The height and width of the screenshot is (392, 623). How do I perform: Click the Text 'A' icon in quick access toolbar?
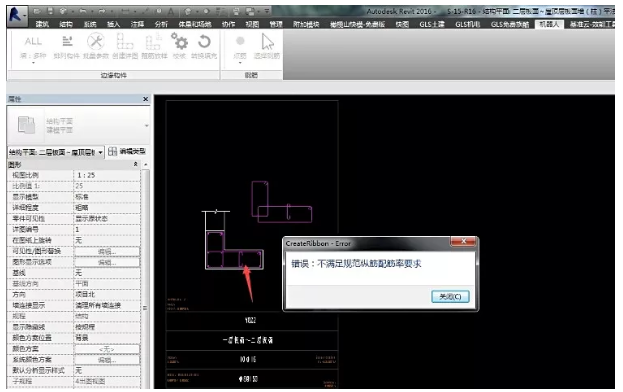171,12
